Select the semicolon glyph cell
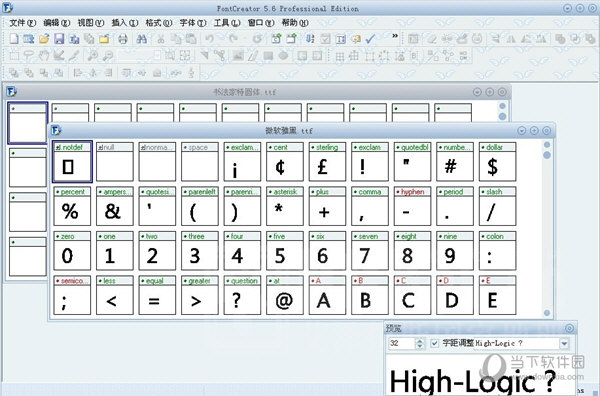The image size is (600, 396). (x=72, y=295)
